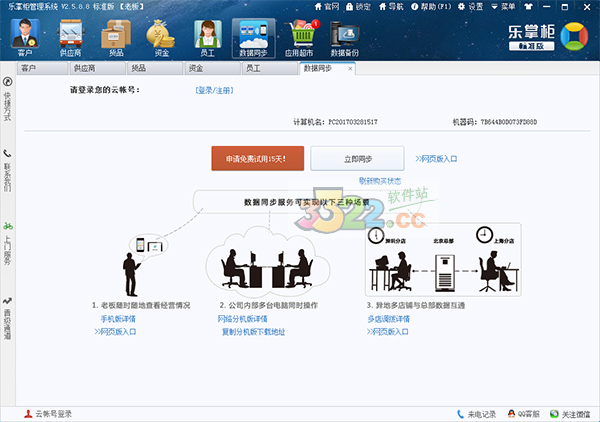The image size is (600, 422).
Task: Click 刷新购买状态 link
Action: pos(380,181)
